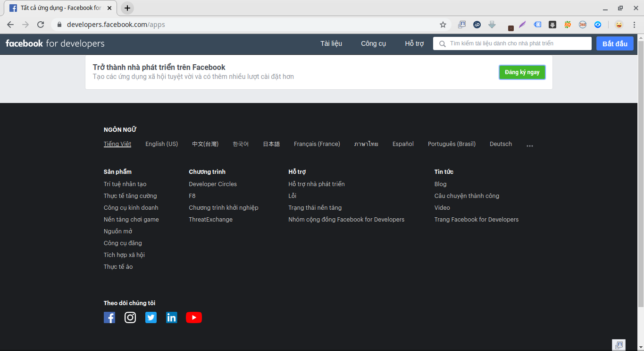
Task: Open Hỗ trợ nhà phát triển link
Action: pos(317,184)
